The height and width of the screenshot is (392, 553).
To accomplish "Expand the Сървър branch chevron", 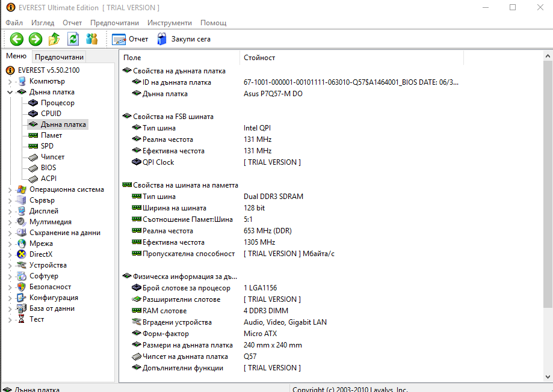I will [10, 201].
